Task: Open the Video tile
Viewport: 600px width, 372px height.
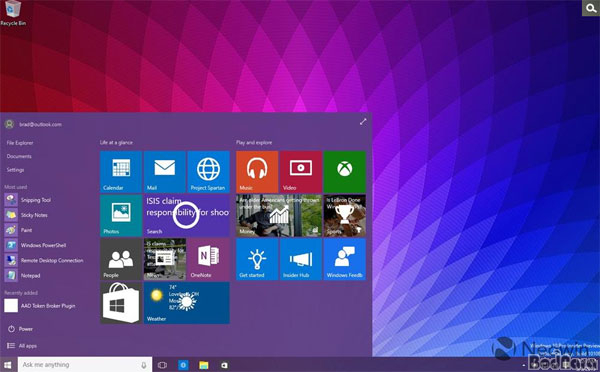Action: pos(301,171)
